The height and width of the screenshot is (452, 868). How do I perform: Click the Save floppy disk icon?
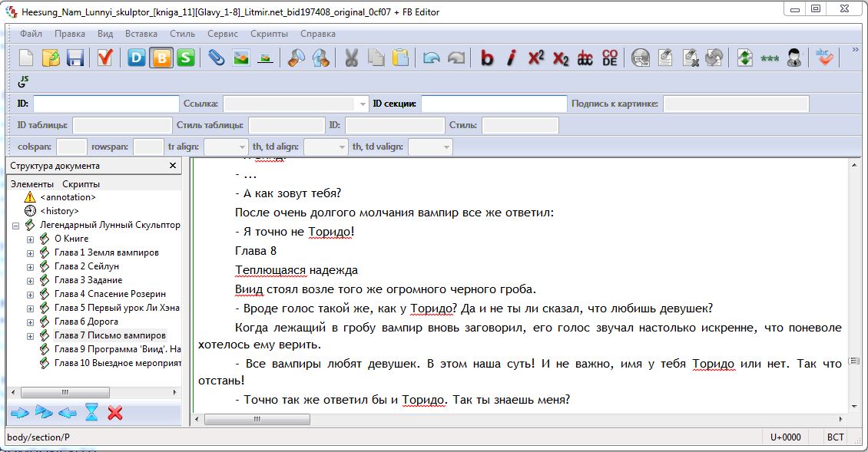pos(75,58)
